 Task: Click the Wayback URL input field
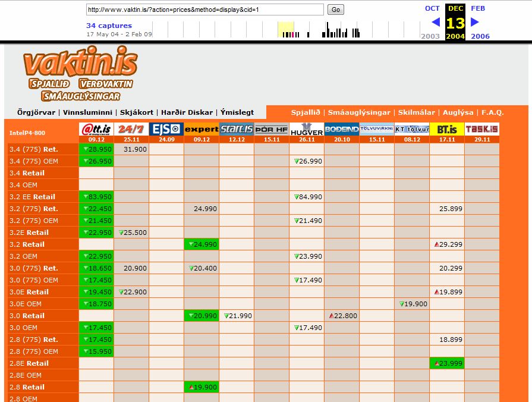coord(205,10)
